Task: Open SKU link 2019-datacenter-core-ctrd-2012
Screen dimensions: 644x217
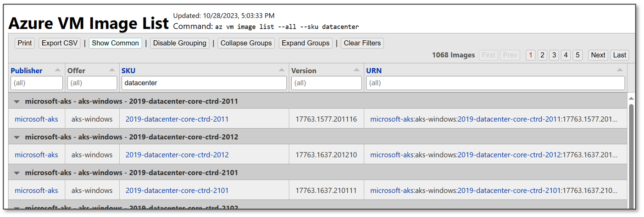Action: coord(177,155)
